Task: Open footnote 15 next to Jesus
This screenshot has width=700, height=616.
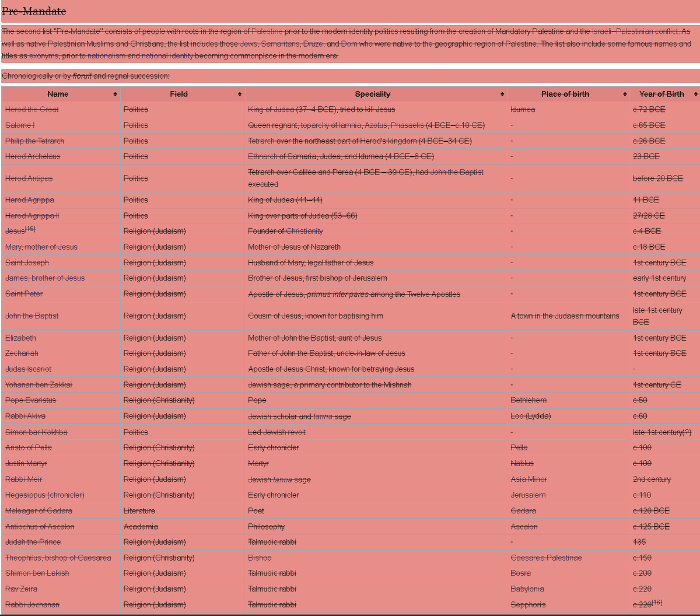Action: [x=30, y=229]
